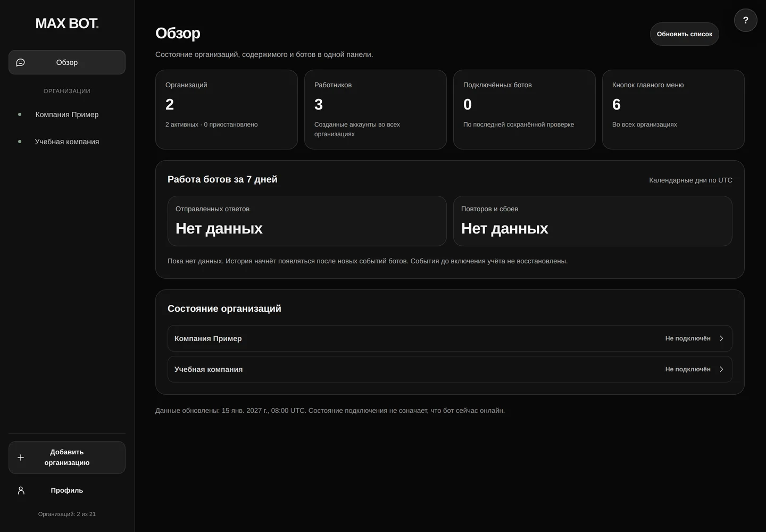The width and height of the screenshot is (766, 532).
Task: Click Не подключён status for Учебная компания
Action: pos(688,369)
